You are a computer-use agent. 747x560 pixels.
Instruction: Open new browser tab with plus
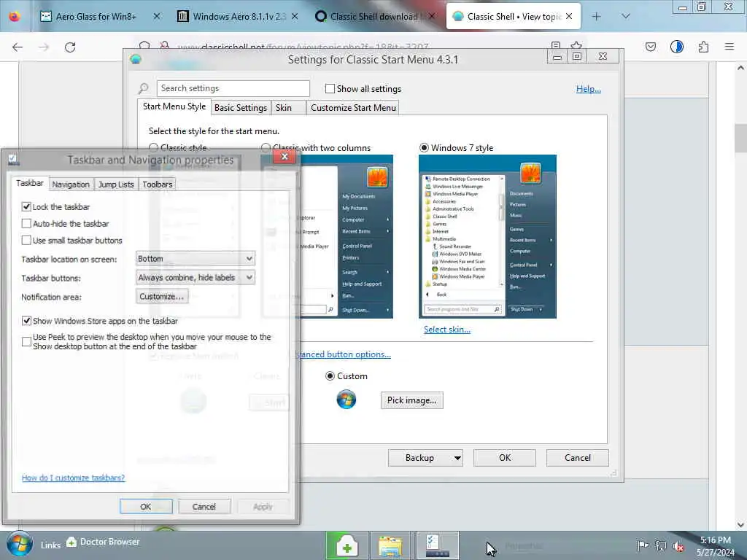pos(596,17)
